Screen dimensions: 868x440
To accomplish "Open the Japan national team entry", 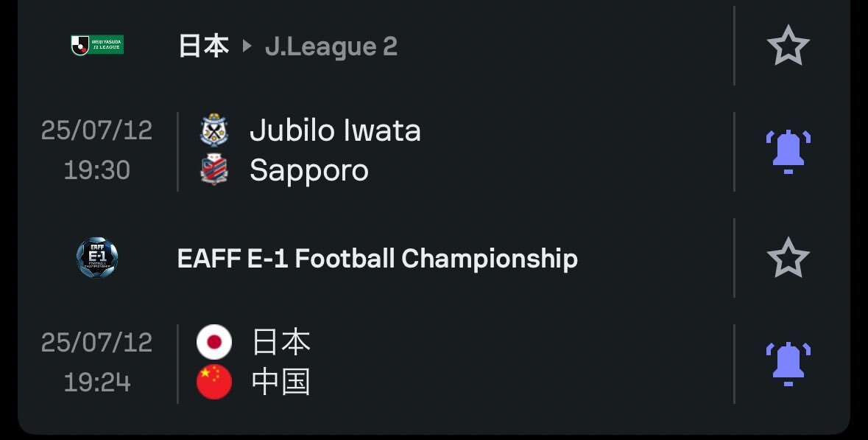I will (280, 342).
